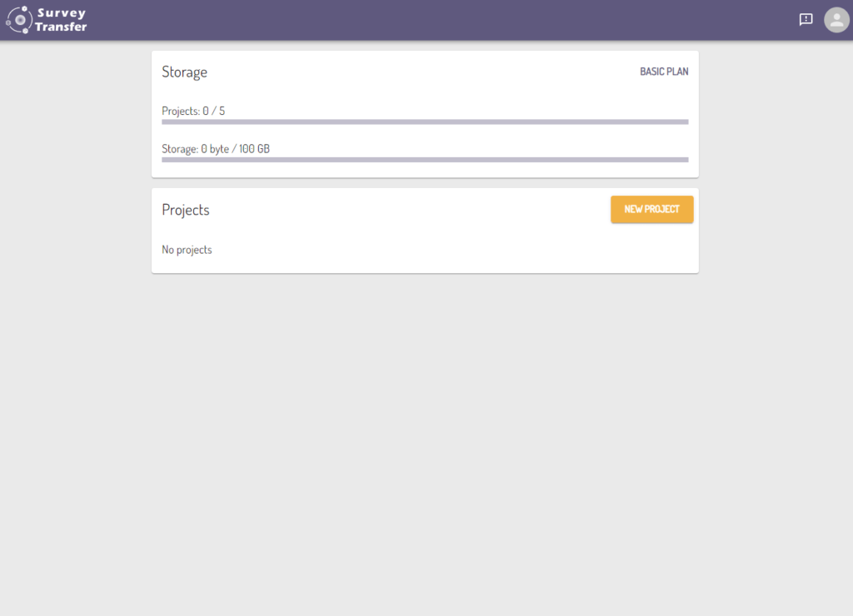The height and width of the screenshot is (616, 853).
Task: Click the 100 GB storage limit text
Action: point(254,149)
